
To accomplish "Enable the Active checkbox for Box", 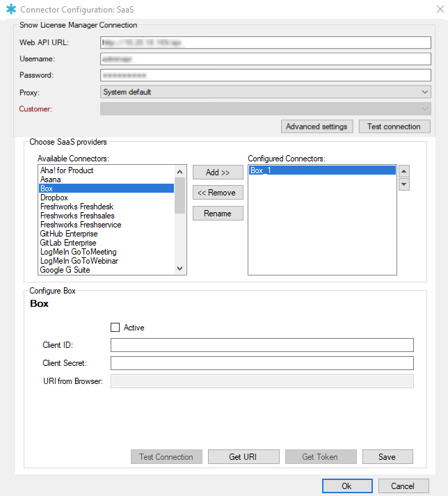I will pyautogui.click(x=115, y=328).
